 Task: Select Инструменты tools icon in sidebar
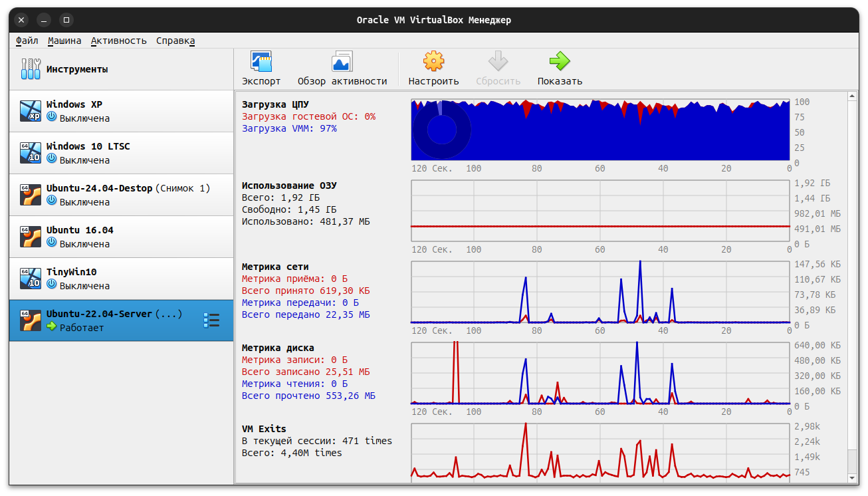tap(31, 69)
